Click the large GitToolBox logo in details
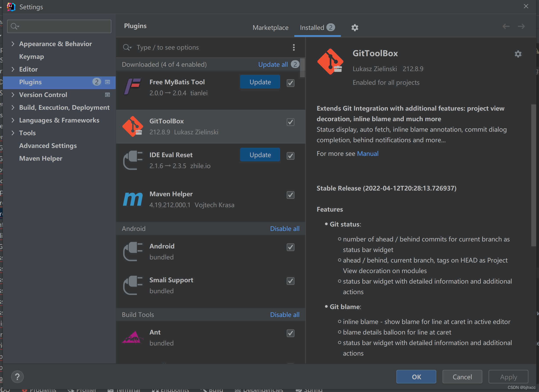Viewport: 539px width, 392px height. [330, 62]
